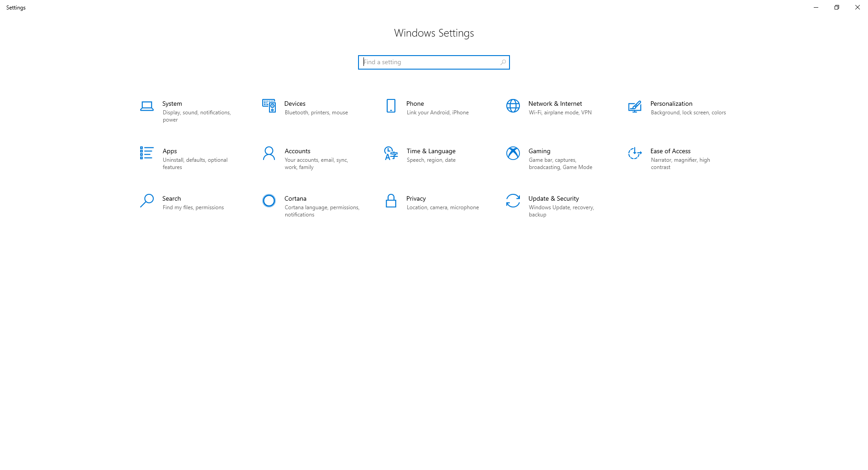Click 'Game bar, captures' description
Image resolution: width=868 pixels, height=470 pixels.
561,164
